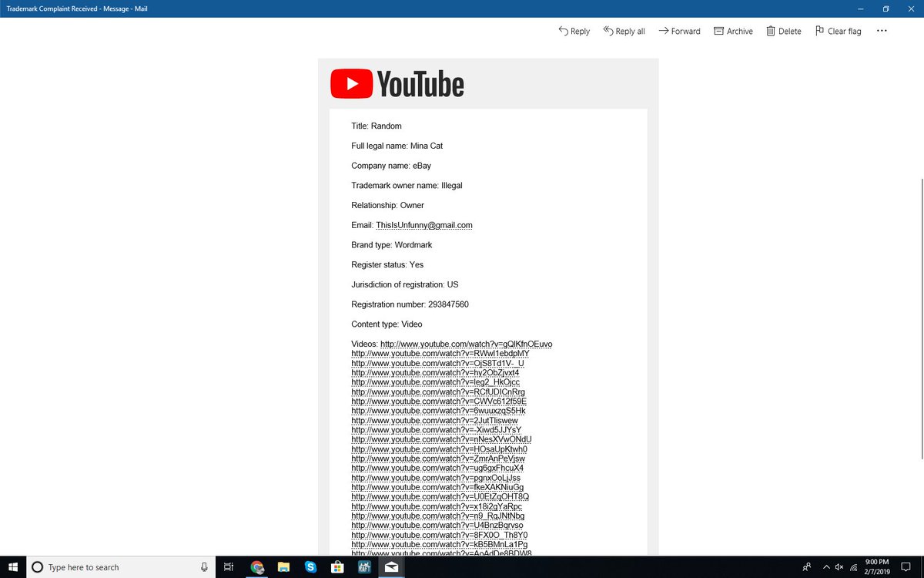
Task: Open video link ending ZmrAnPeVjsw
Action: tap(439, 459)
